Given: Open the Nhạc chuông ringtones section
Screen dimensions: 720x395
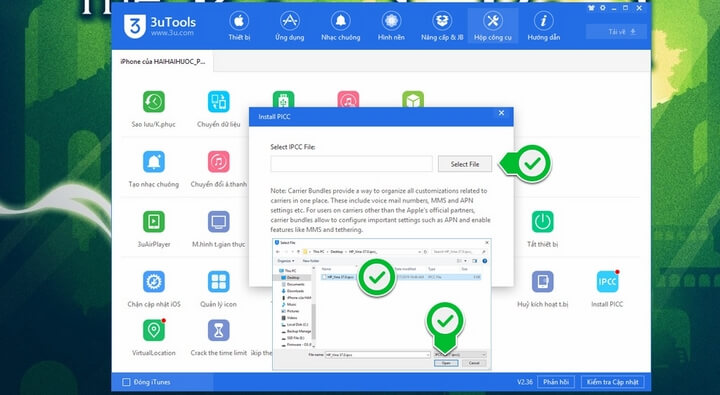Looking at the screenshot, I should 341,27.
